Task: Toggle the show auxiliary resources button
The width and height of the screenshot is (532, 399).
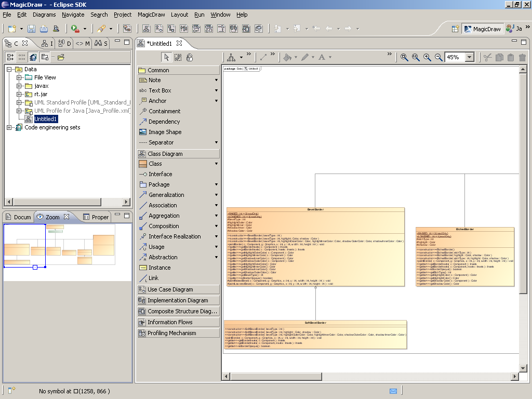Action: point(33,57)
